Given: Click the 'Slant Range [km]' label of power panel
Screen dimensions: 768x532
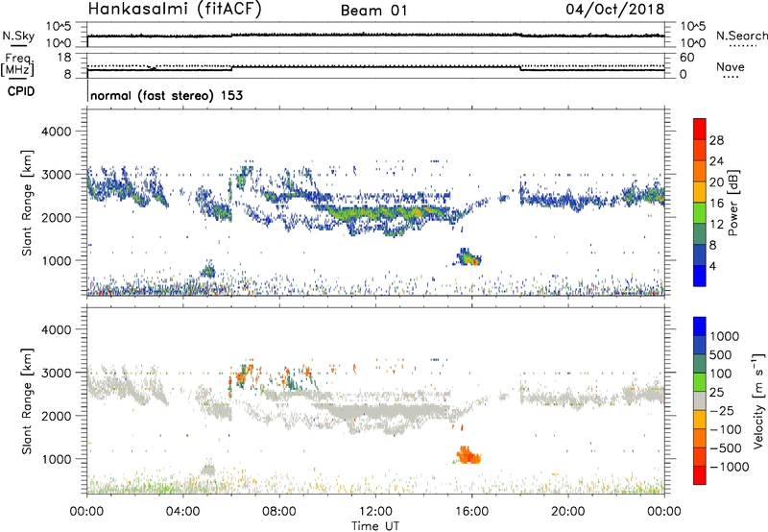Looking at the screenshot, I should 27,203.
